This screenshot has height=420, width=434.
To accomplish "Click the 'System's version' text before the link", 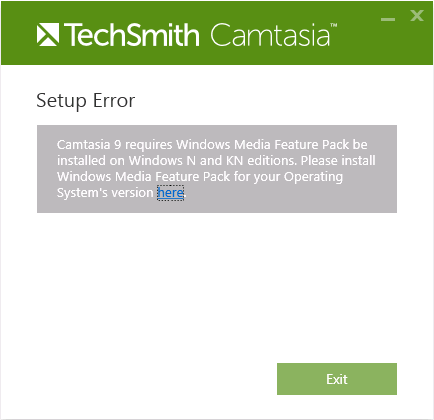I will coord(105,193).
